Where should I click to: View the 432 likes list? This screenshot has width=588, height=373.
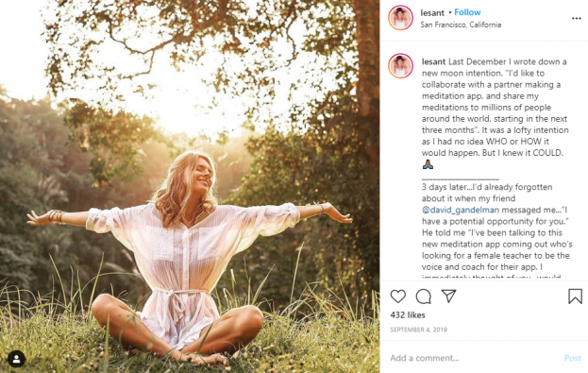[408, 314]
